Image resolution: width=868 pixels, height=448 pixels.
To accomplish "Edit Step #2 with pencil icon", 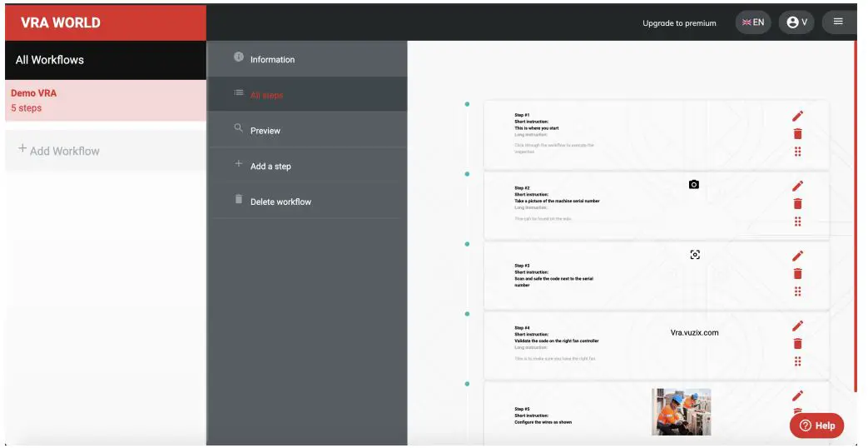I will click(797, 186).
